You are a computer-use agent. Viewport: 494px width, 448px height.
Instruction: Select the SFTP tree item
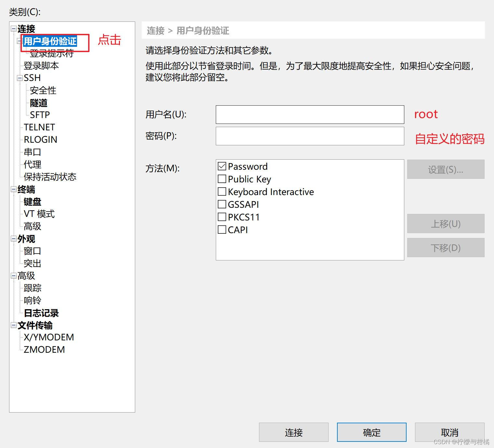pyautogui.click(x=39, y=114)
